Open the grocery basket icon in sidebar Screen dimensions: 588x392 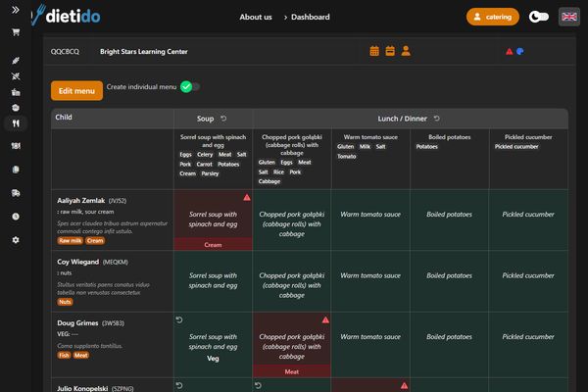[x=16, y=92]
